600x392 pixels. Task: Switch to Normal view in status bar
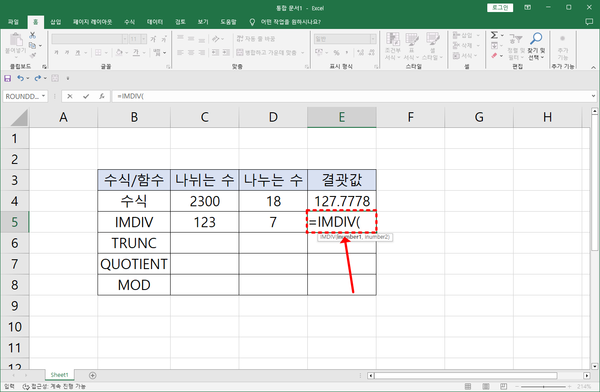coord(468,386)
